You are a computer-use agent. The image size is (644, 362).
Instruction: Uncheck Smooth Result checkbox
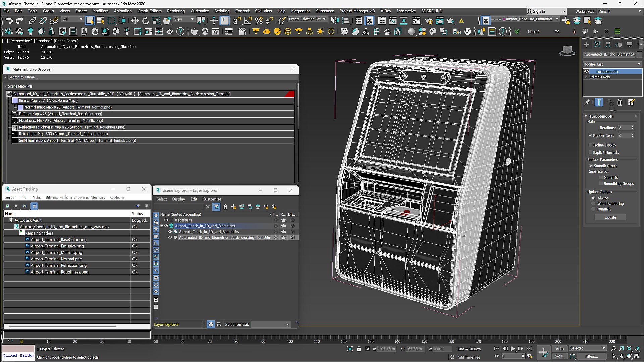[x=591, y=166]
